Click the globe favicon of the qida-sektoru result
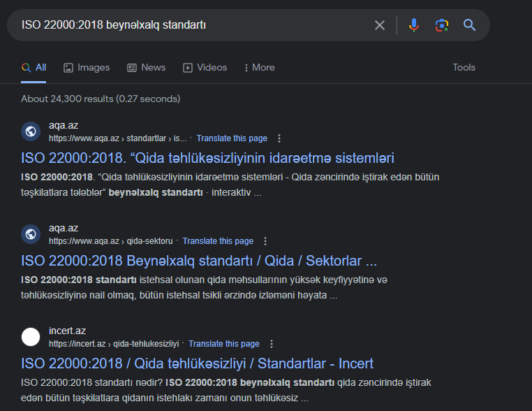 (x=31, y=234)
